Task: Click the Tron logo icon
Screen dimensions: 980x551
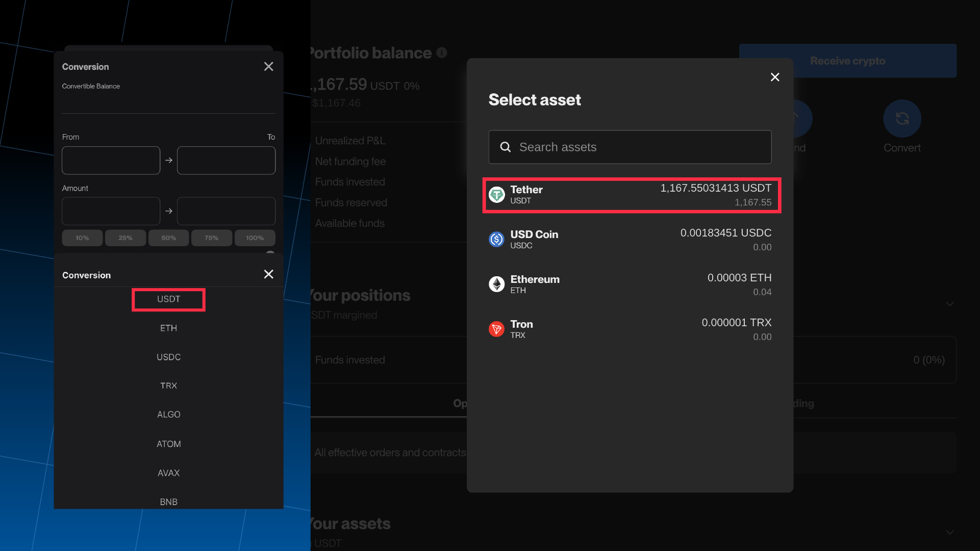Action: (496, 329)
